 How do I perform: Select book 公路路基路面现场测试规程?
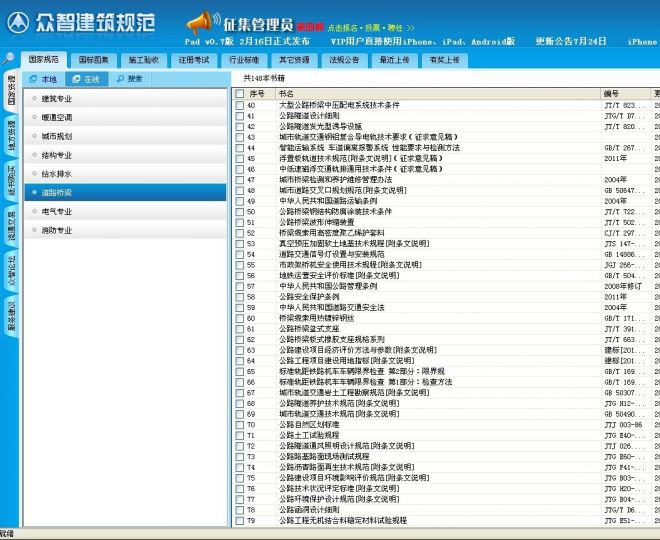[324, 457]
